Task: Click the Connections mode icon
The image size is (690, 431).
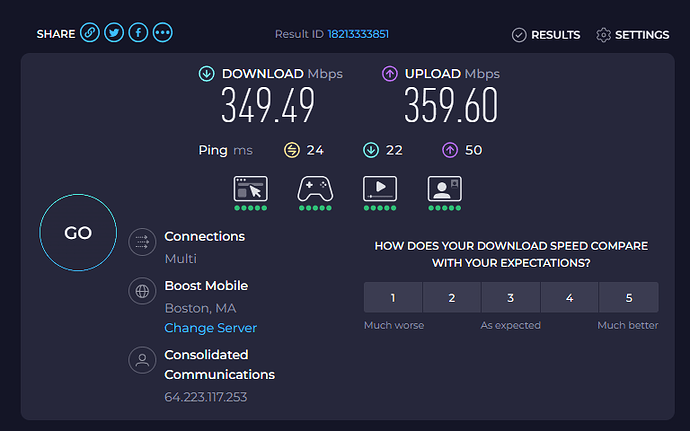Action: tap(142, 242)
